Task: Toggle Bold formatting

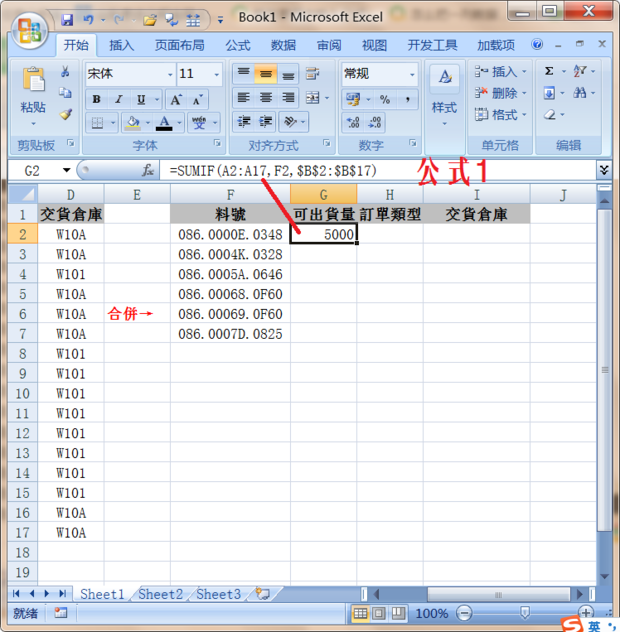Action: [96, 99]
